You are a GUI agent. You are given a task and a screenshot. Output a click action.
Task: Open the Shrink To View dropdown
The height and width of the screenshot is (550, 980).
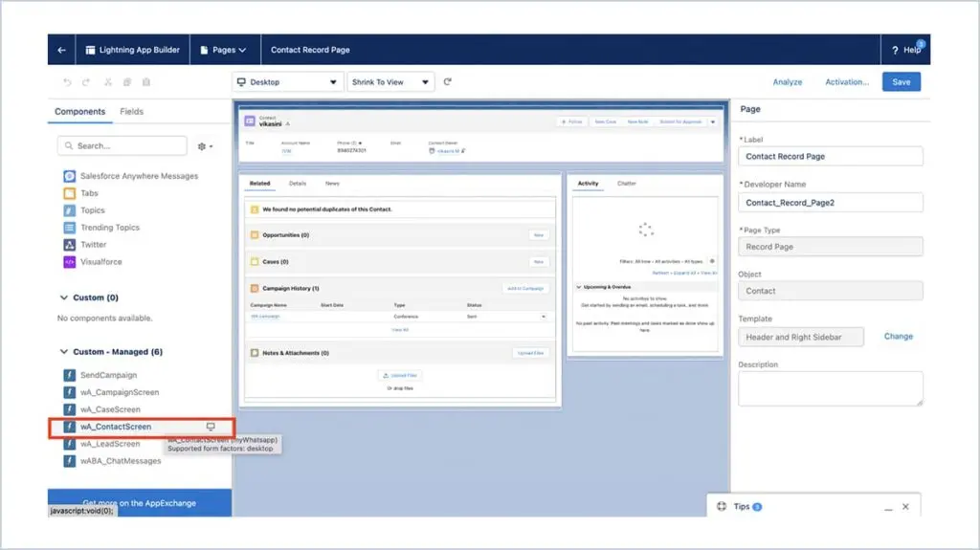coord(390,82)
